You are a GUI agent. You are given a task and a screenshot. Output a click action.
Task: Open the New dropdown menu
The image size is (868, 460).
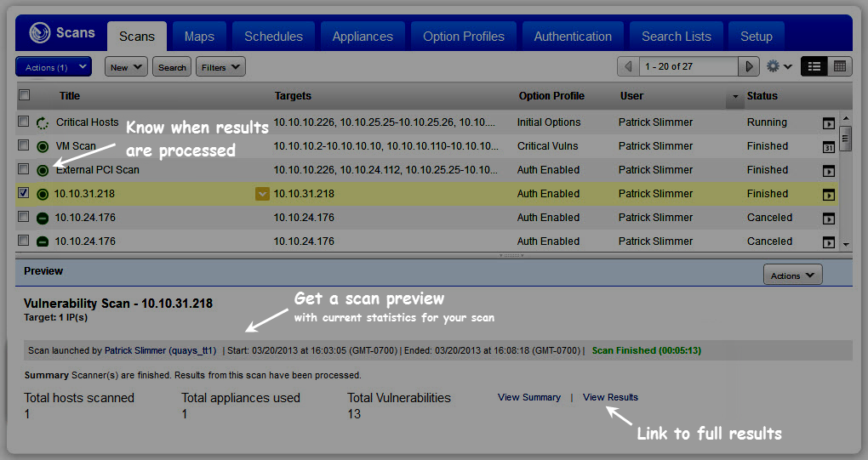point(126,67)
